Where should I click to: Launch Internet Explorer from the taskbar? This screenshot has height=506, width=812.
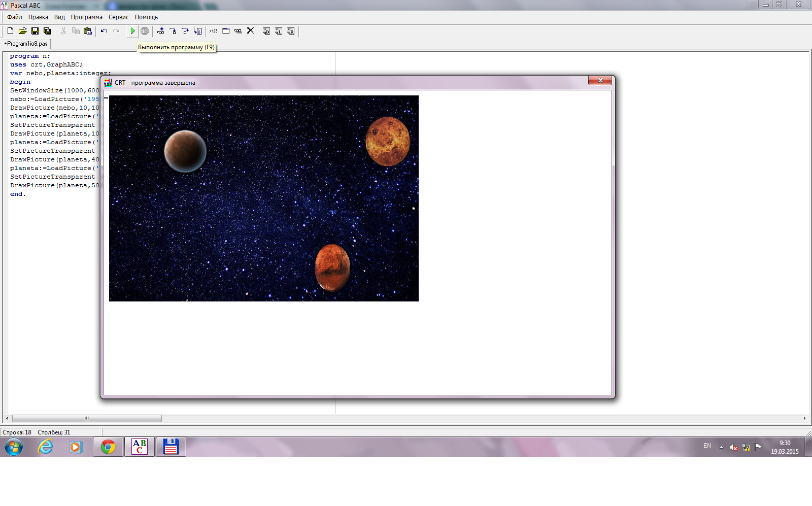(45, 447)
